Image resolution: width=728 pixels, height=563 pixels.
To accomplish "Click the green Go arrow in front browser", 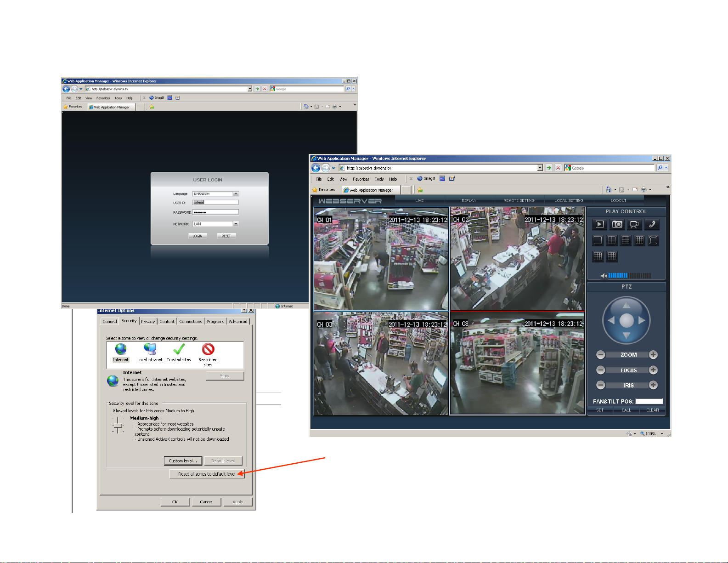I will tap(548, 168).
